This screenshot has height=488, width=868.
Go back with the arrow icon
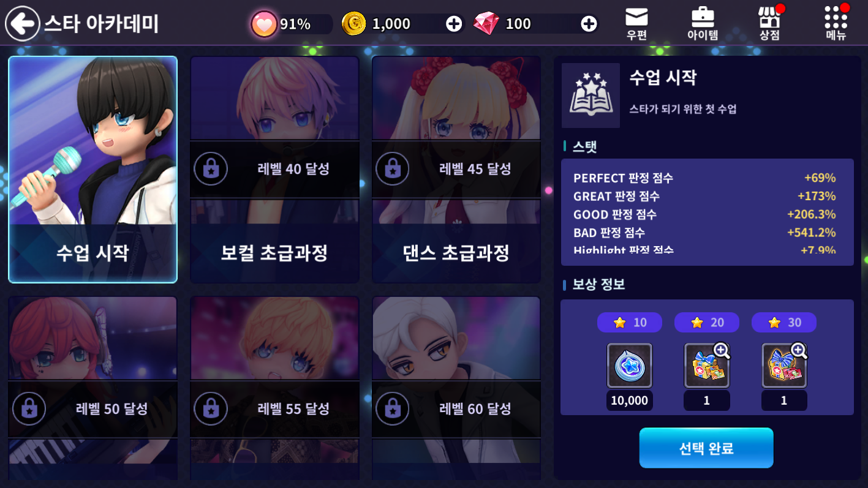pos(23,24)
